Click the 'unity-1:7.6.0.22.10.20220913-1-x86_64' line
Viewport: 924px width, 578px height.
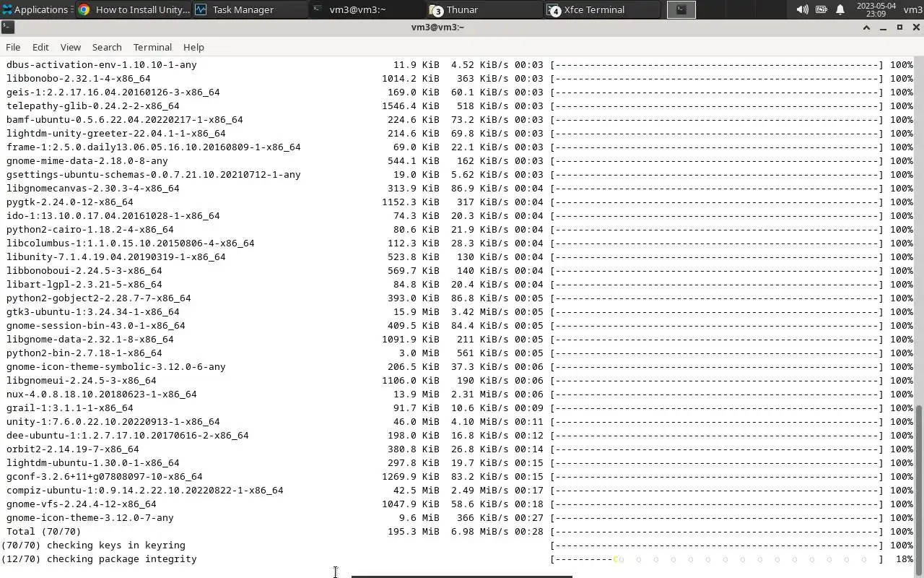(x=113, y=422)
